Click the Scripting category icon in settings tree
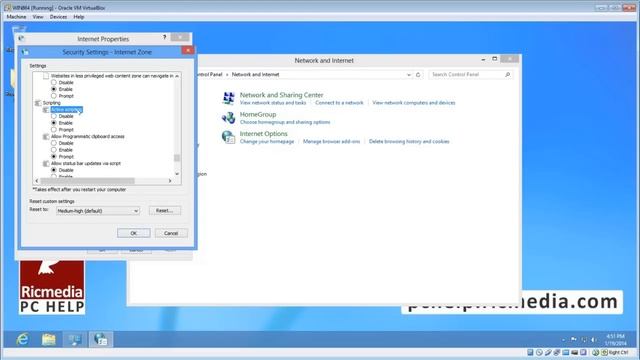The image size is (640, 360). coord(38,103)
